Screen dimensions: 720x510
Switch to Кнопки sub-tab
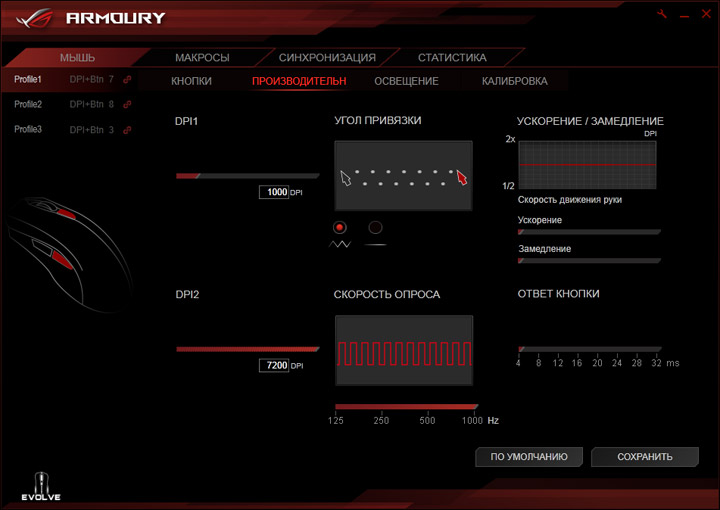pos(191,81)
